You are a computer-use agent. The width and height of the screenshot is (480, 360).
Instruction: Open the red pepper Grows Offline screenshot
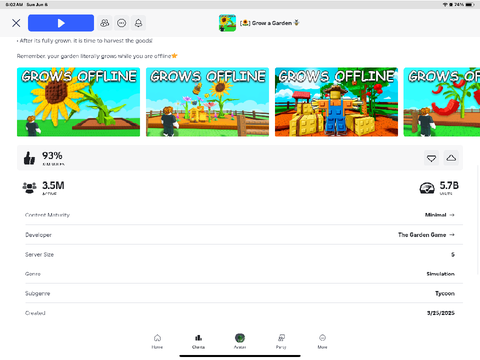pyautogui.click(x=442, y=102)
